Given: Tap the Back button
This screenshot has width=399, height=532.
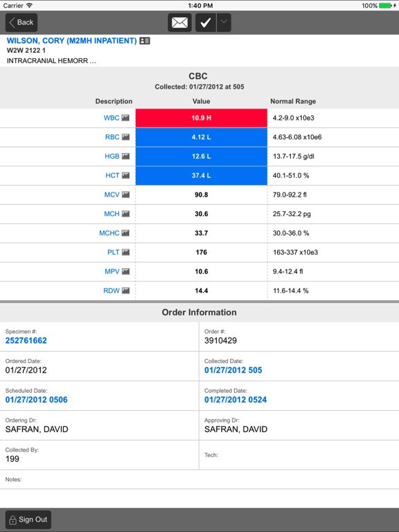Looking at the screenshot, I should [x=21, y=22].
